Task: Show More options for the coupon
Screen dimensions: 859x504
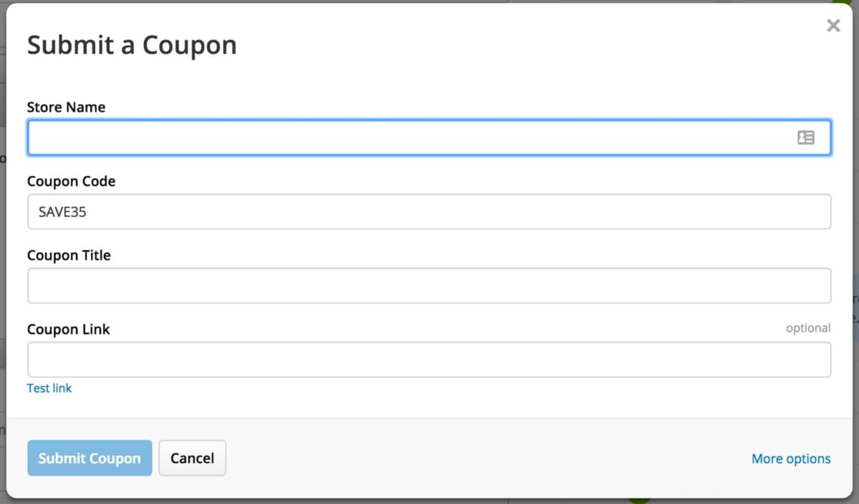Action: coord(791,459)
